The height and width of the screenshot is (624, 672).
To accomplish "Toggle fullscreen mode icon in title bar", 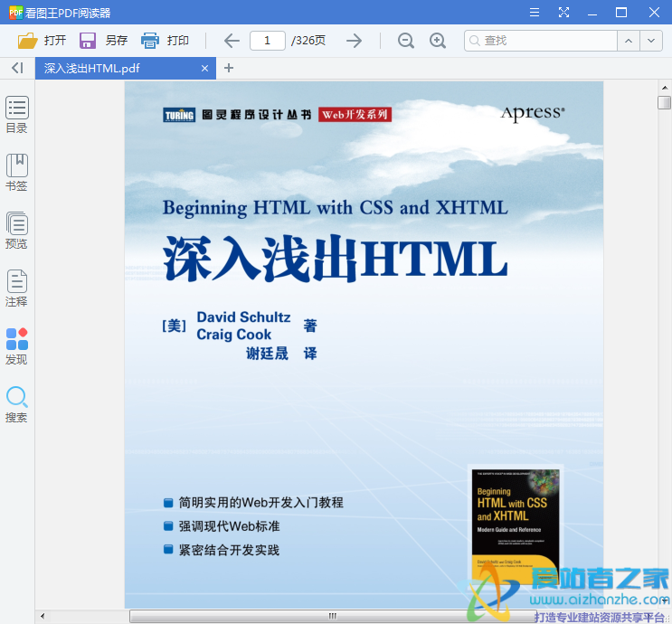I will [563, 13].
